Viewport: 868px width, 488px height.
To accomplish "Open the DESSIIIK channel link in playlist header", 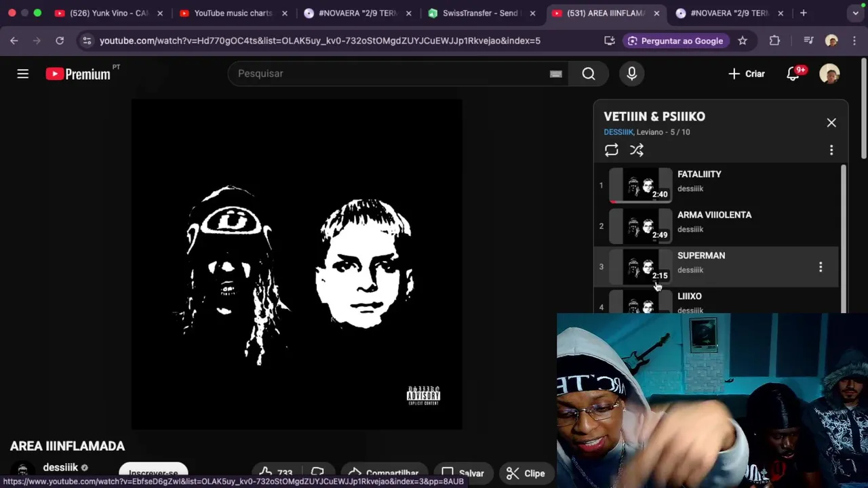I will point(618,132).
